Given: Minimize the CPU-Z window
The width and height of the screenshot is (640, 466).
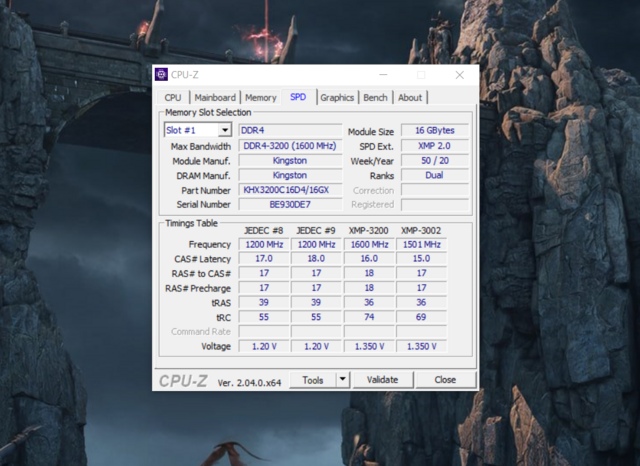Looking at the screenshot, I should coord(382,74).
